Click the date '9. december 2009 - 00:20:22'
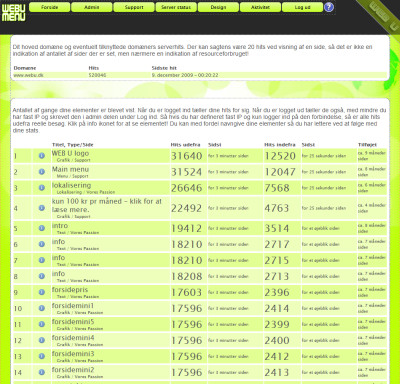 point(185,75)
